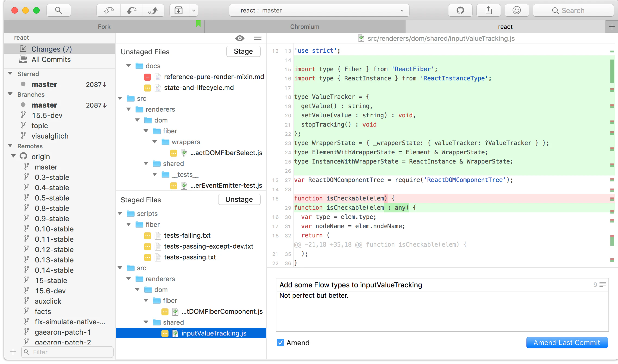
Task: Click the Stash changes toolbar icon
Action: 179,11
